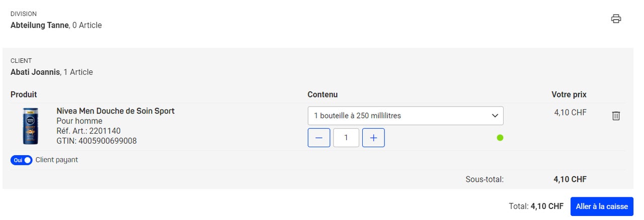Increase quantity with the plus button
644x220 pixels.
[373, 138]
